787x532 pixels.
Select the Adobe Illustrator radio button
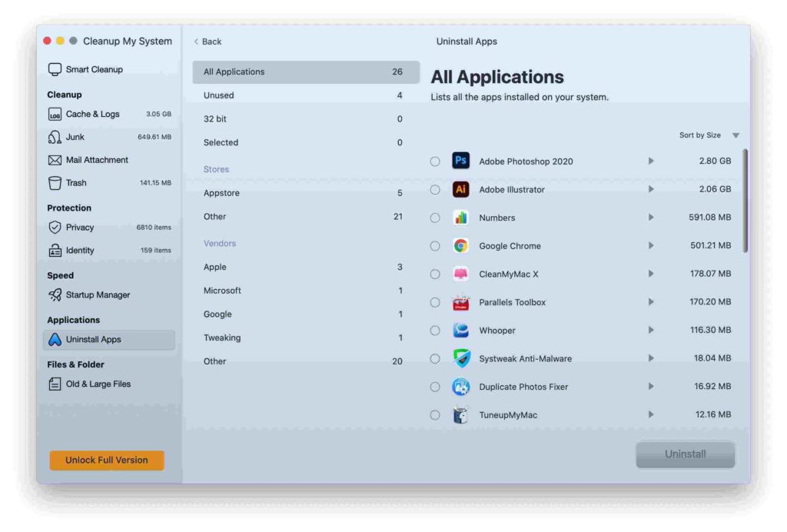(435, 190)
